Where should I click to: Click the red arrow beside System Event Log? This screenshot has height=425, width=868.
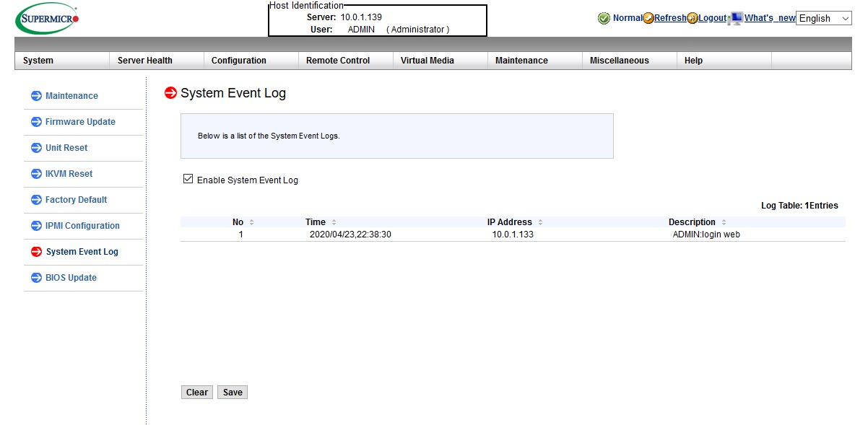pos(36,252)
